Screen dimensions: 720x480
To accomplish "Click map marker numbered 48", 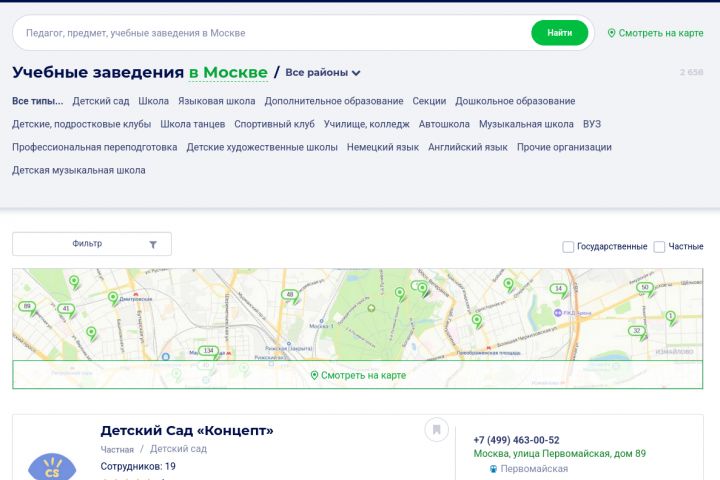I will pyautogui.click(x=290, y=295).
